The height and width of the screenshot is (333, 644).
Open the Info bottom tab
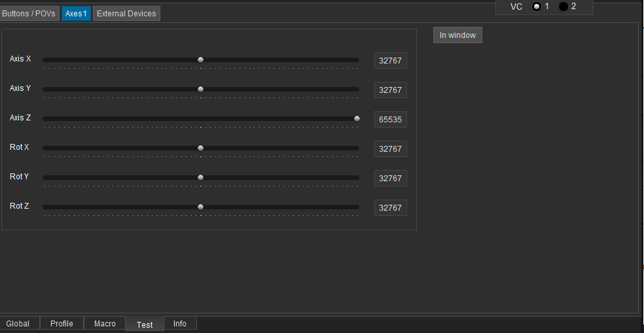tap(180, 324)
